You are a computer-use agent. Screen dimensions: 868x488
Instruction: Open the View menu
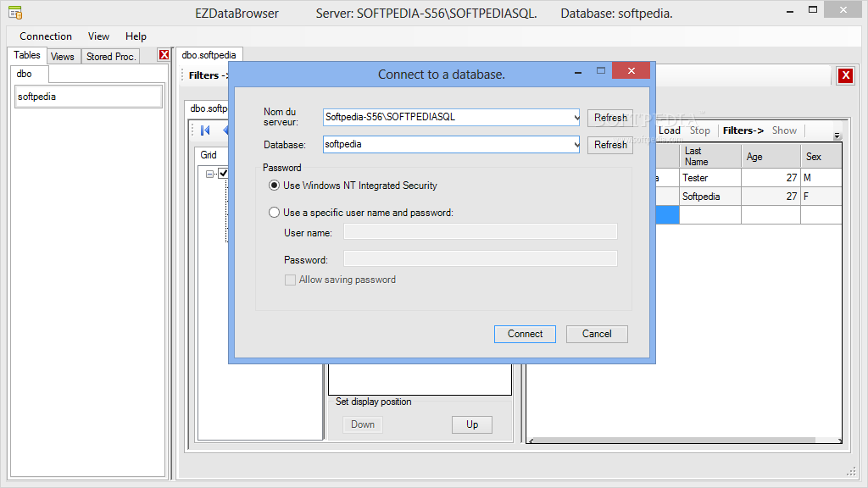click(x=98, y=36)
